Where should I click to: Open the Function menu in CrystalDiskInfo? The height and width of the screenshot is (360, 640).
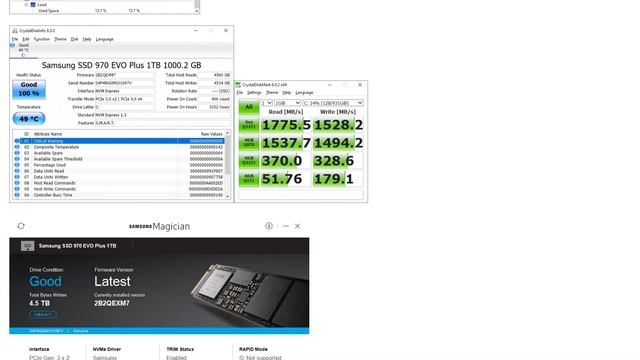click(x=42, y=39)
